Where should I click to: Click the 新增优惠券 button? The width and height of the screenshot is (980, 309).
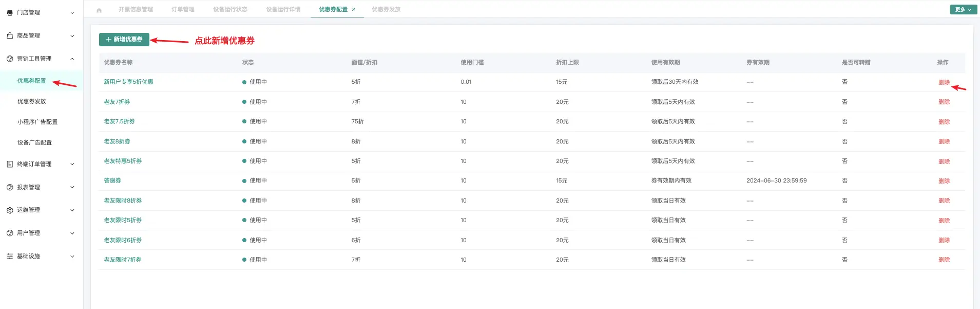(124, 40)
